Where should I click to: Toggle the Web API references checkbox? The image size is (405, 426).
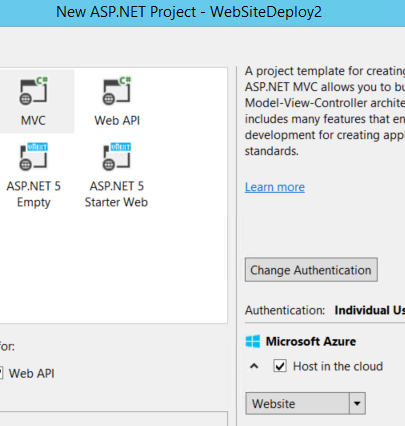pyautogui.click(x=1, y=373)
